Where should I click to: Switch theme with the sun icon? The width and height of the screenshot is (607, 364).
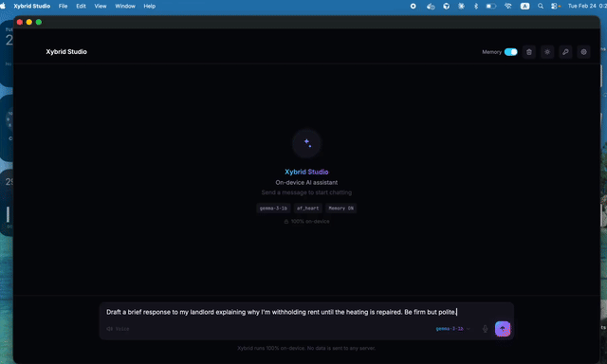[547, 52]
